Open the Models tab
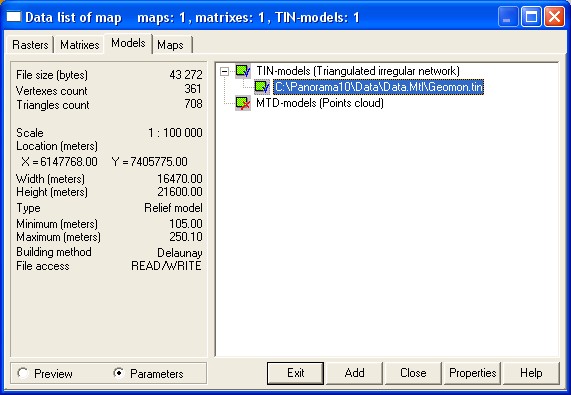This screenshot has width=571, height=395. [x=128, y=43]
